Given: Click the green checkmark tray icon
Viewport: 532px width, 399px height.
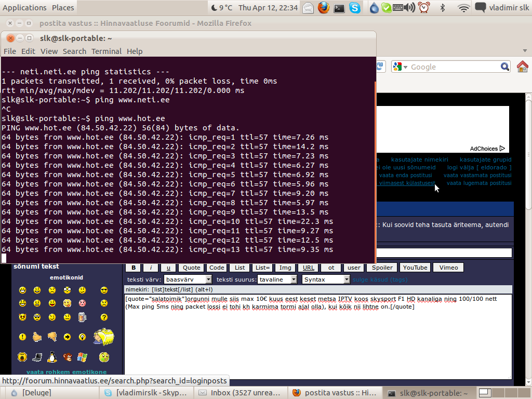Looking at the screenshot, I should 386,7.
